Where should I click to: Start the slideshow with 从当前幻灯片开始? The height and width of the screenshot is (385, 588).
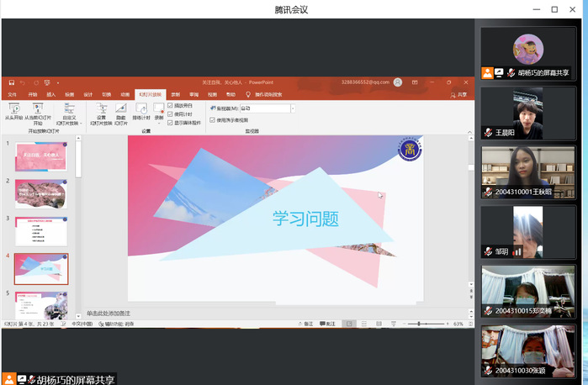point(38,114)
